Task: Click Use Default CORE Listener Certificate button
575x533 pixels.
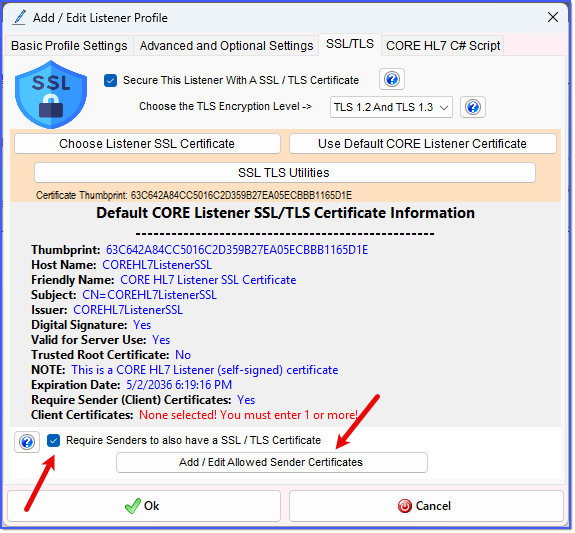Action: point(422,144)
